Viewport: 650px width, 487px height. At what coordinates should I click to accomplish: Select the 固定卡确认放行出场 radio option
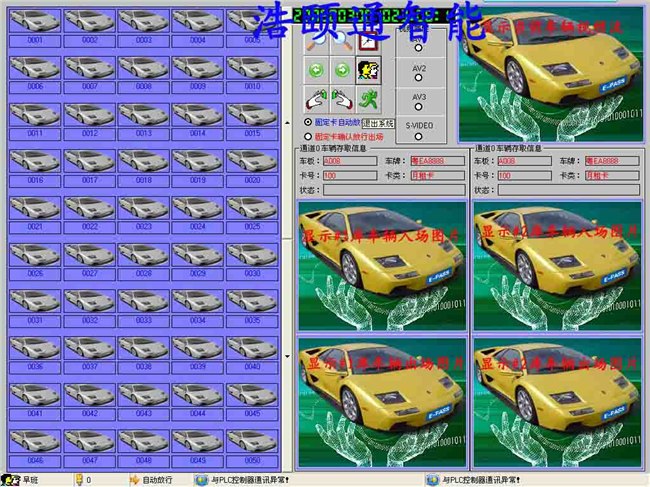(x=308, y=136)
